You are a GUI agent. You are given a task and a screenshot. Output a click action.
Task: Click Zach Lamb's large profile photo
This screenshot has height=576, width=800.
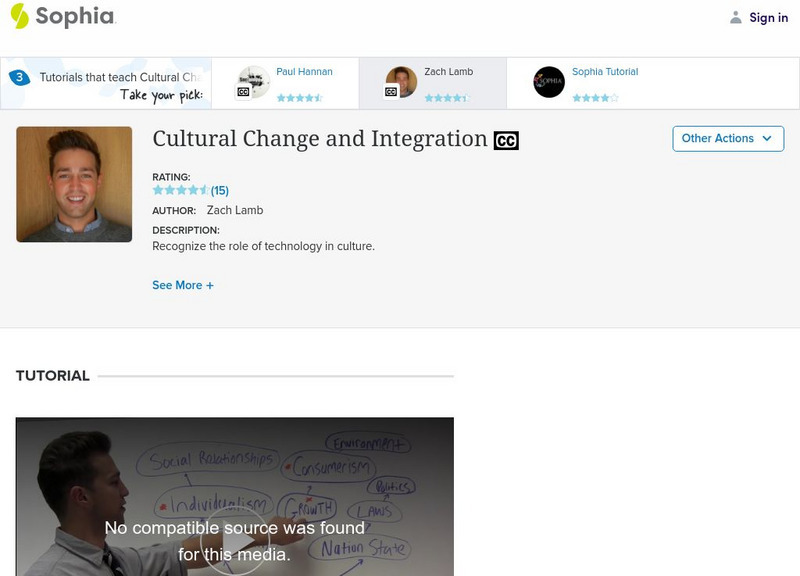pos(74,184)
